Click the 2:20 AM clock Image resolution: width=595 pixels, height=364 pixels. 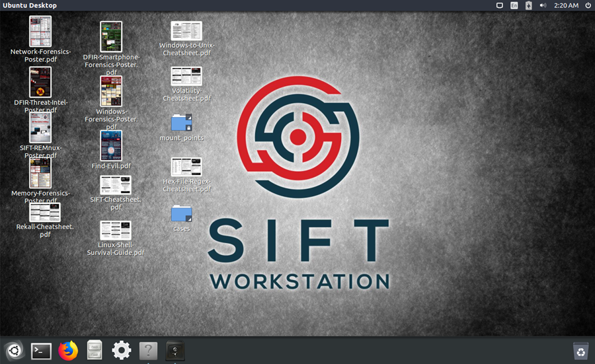[x=566, y=5]
